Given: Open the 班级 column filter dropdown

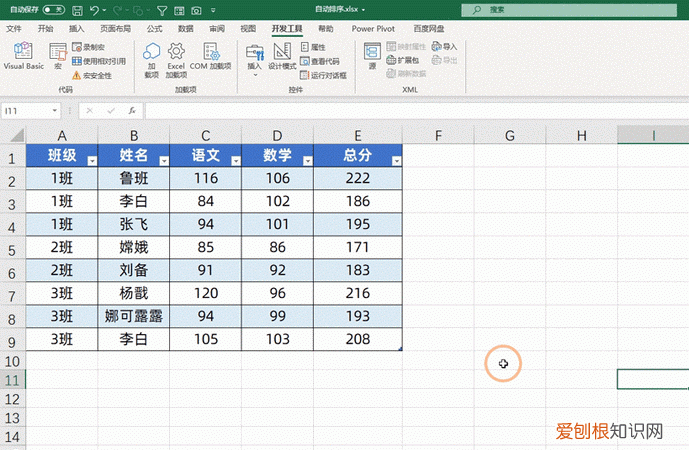Looking at the screenshot, I should tap(92, 161).
